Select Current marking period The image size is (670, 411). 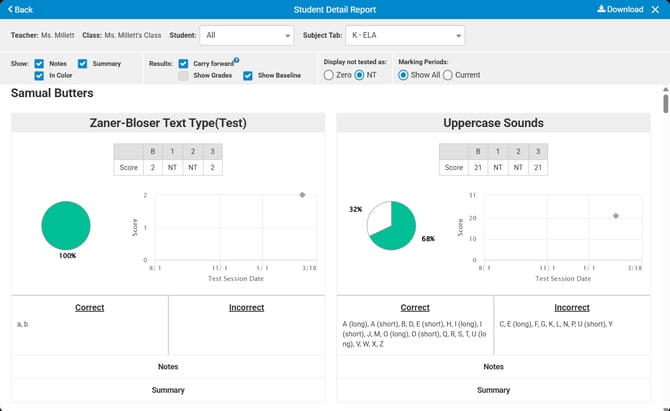click(447, 75)
